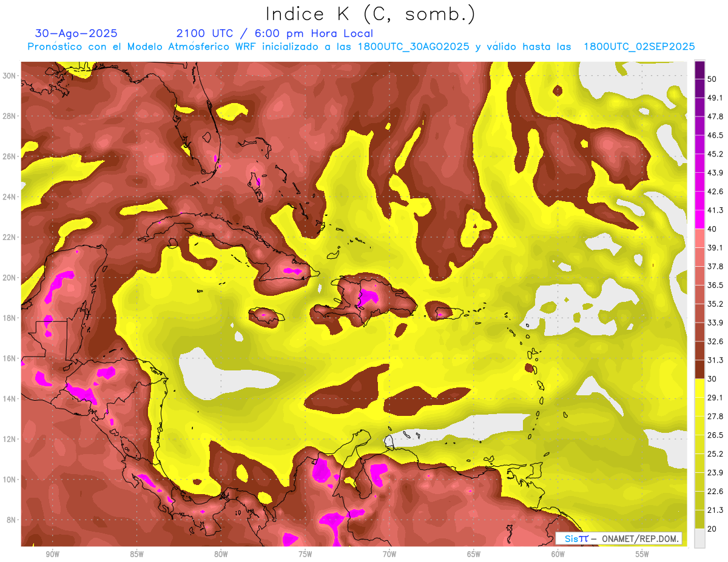Click the dark purple swatch above 50 on scale
The image size is (728, 562).
(x=699, y=70)
